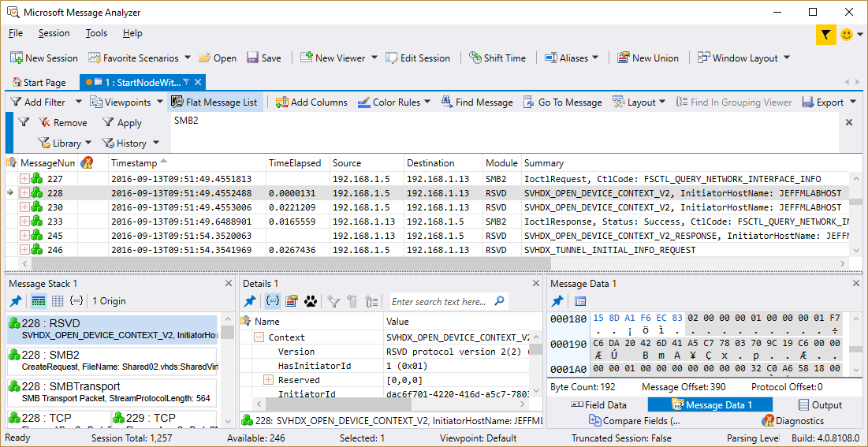
Task: Open Shift Time tool
Action: (497, 58)
